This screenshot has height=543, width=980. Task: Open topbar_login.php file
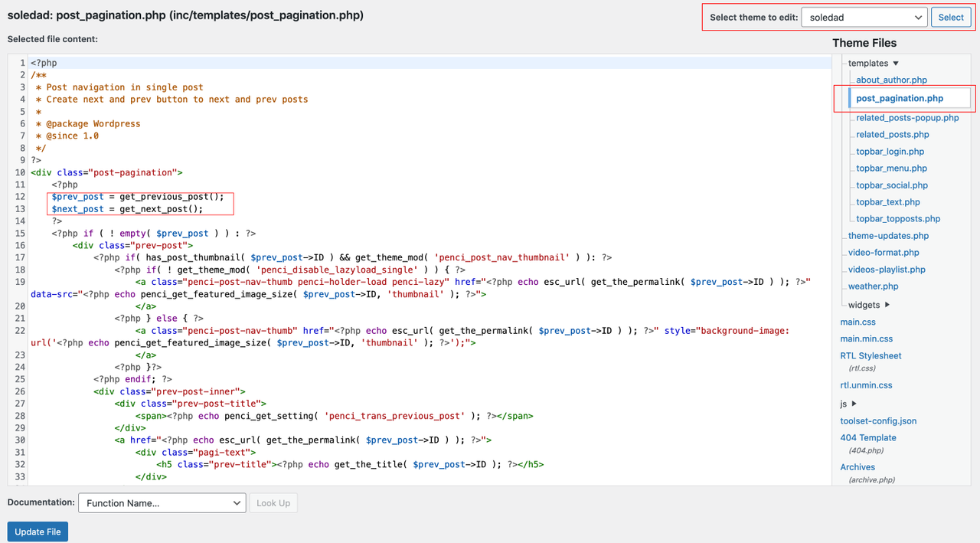[890, 152]
